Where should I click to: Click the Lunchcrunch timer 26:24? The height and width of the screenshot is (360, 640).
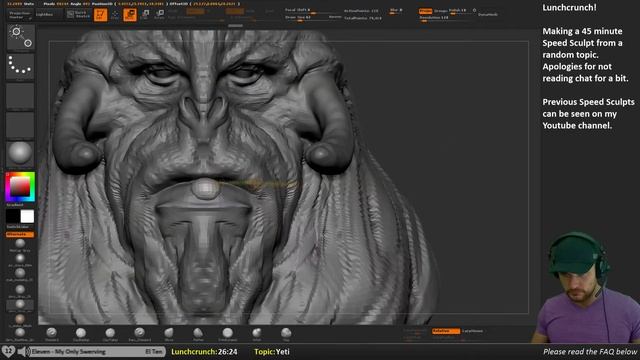coord(204,352)
